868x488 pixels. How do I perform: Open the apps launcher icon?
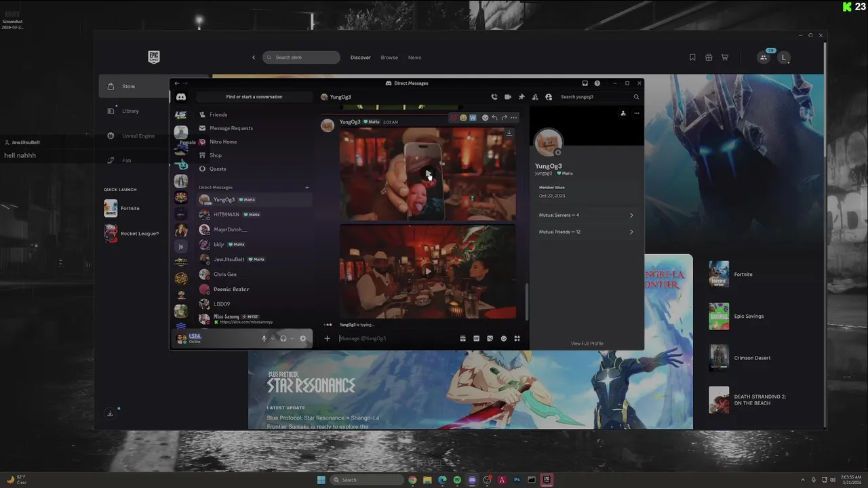tap(517, 338)
